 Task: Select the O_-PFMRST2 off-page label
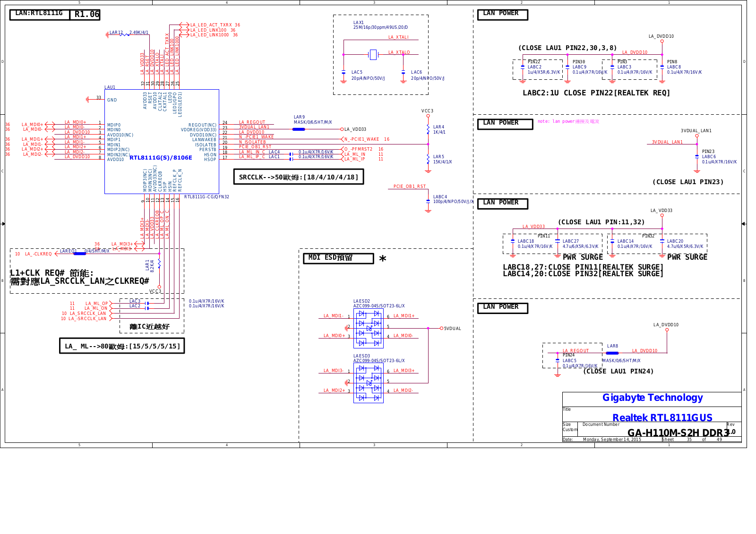click(x=359, y=149)
